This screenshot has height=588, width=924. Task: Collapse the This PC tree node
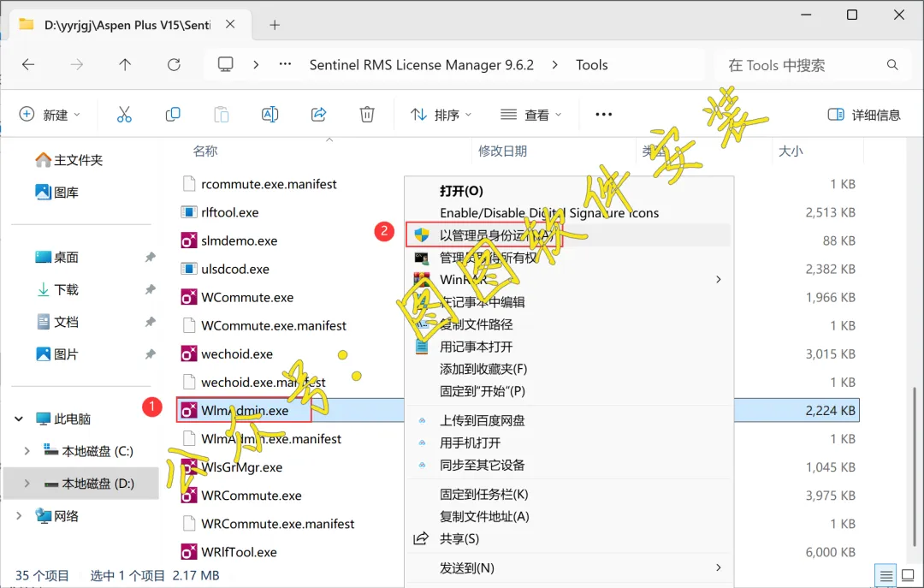point(19,419)
